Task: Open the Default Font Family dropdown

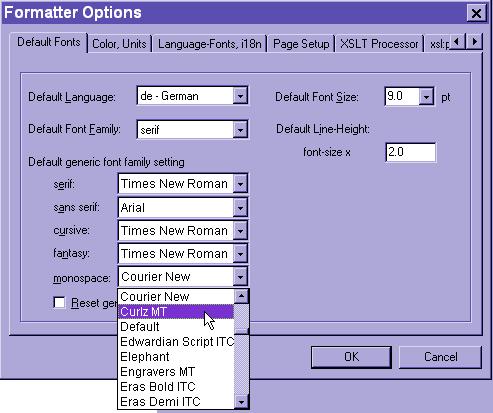Action: (x=240, y=129)
